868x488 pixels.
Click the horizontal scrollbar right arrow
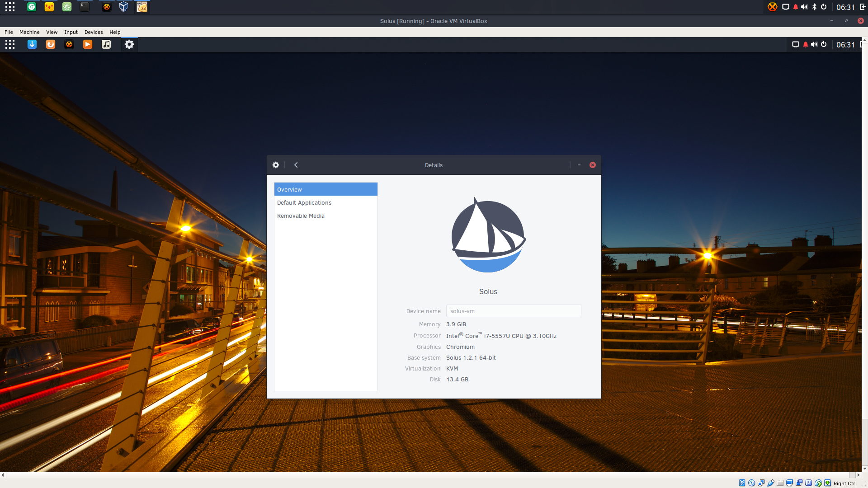[859, 475]
